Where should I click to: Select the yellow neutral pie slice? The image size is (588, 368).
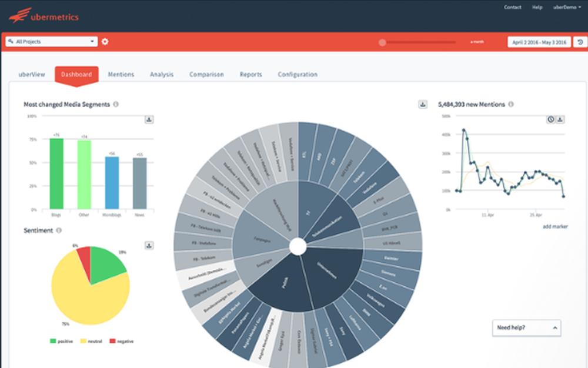point(86,300)
